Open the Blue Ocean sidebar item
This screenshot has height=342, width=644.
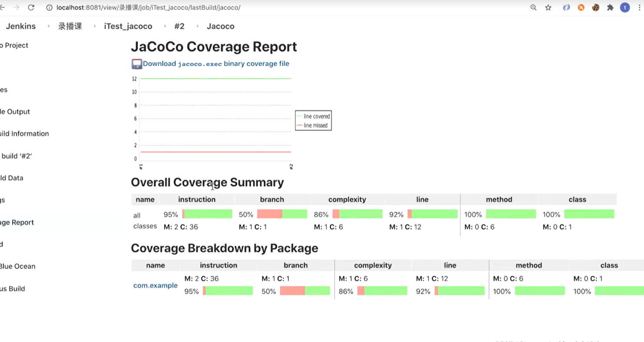pyautogui.click(x=18, y=266)
